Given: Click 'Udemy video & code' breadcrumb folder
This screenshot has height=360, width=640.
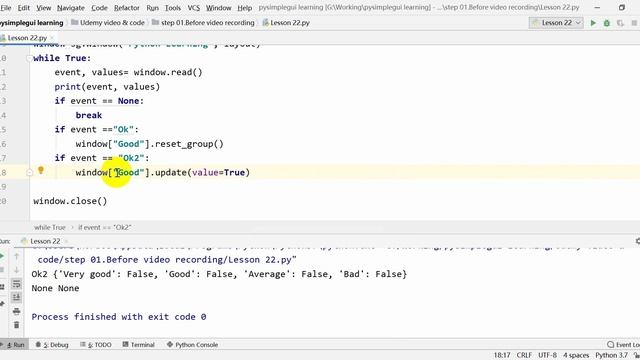Looking at the screenshot, I should (108, 23).
